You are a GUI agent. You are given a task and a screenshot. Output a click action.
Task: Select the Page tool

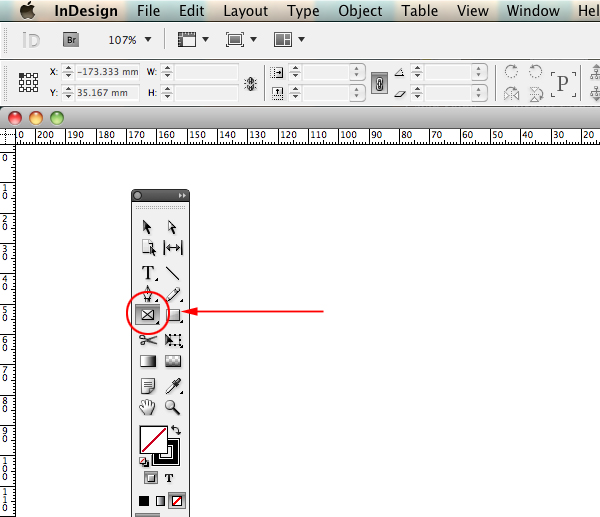[x=148, y=248]
